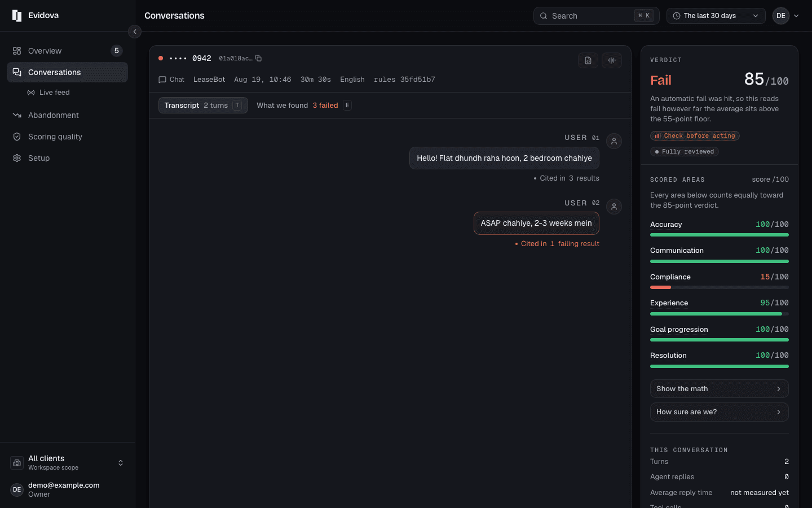Click the search magnifier icon

click(544, 16)
